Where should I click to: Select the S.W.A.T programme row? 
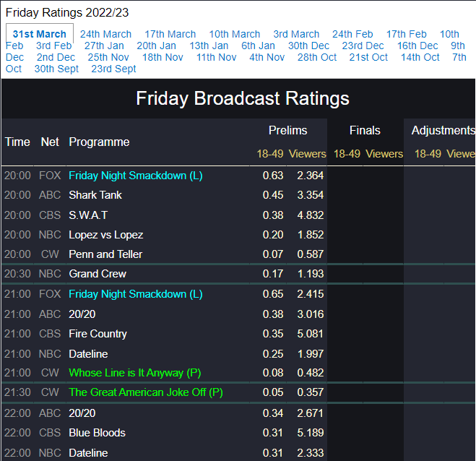point(88,215)
